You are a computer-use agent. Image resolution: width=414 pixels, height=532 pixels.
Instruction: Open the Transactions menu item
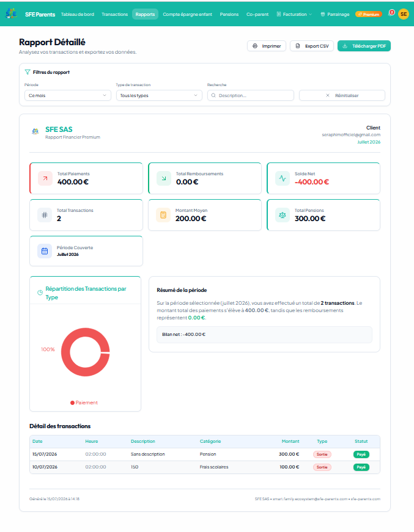115,14
